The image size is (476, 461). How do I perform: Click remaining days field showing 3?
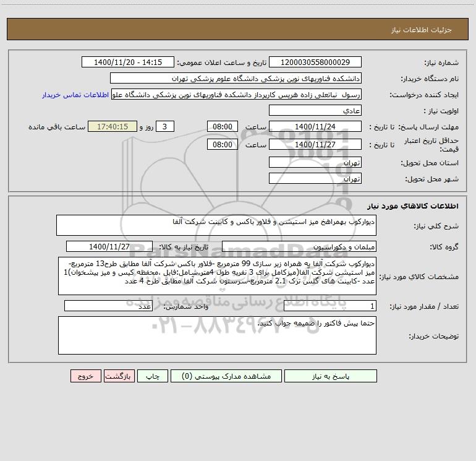point(165,126)
